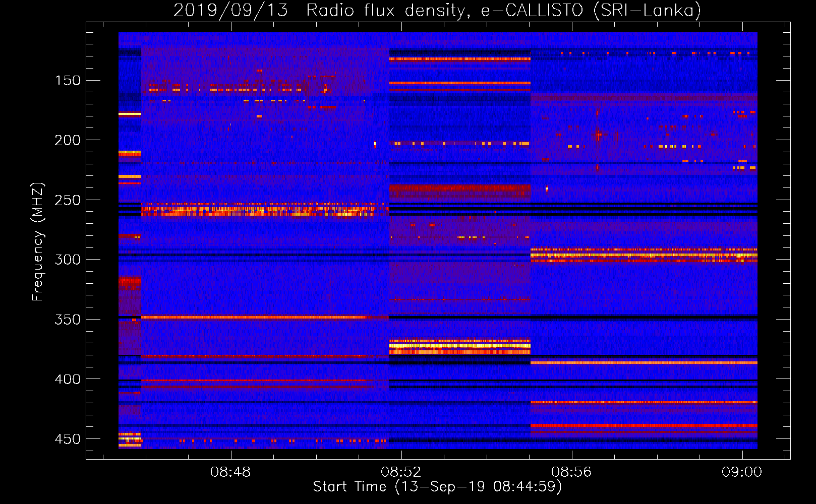The width and height of the screenshot is (816, 504).
Task: Click the 300 frequency tick label
Action: pyautogui.click(x=68, y=260)
